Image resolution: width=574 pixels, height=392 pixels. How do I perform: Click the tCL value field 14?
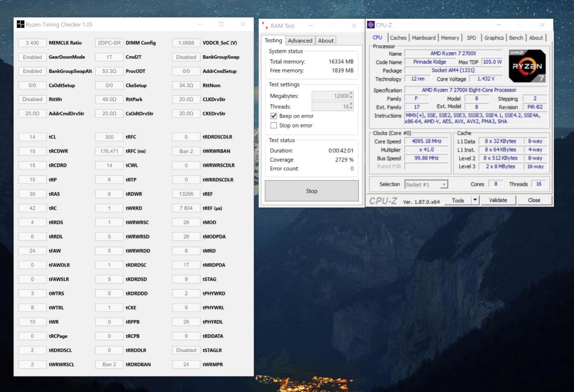tap(32, 137)
